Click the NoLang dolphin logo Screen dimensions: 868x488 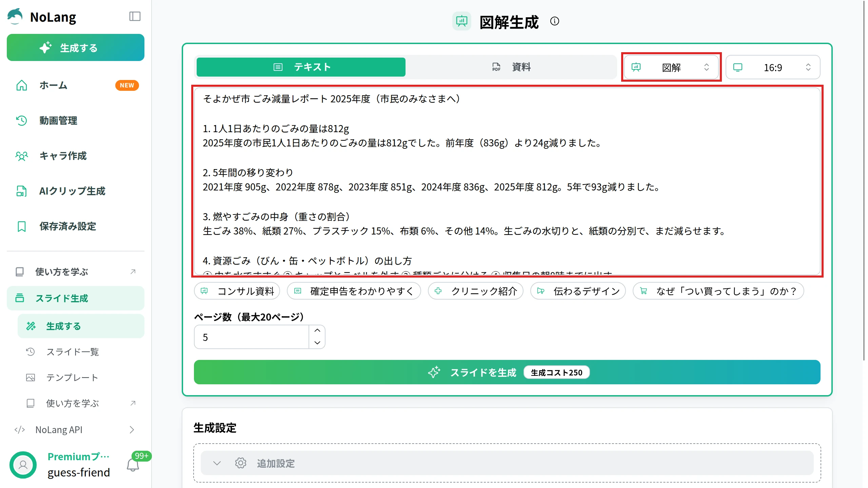pos(15,16)
